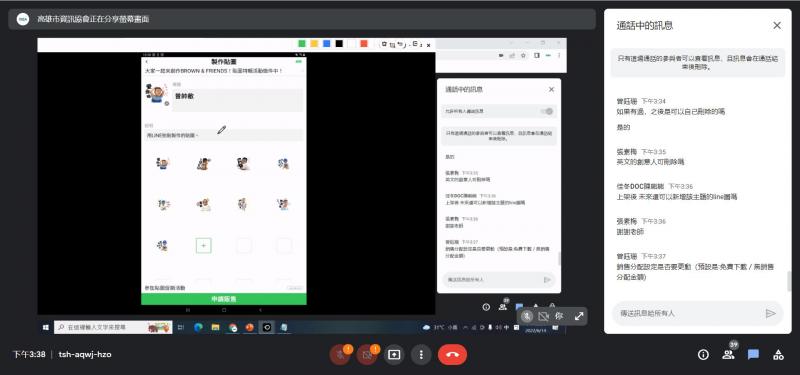Toggle the chat panel icon

(x=753, y=355)
